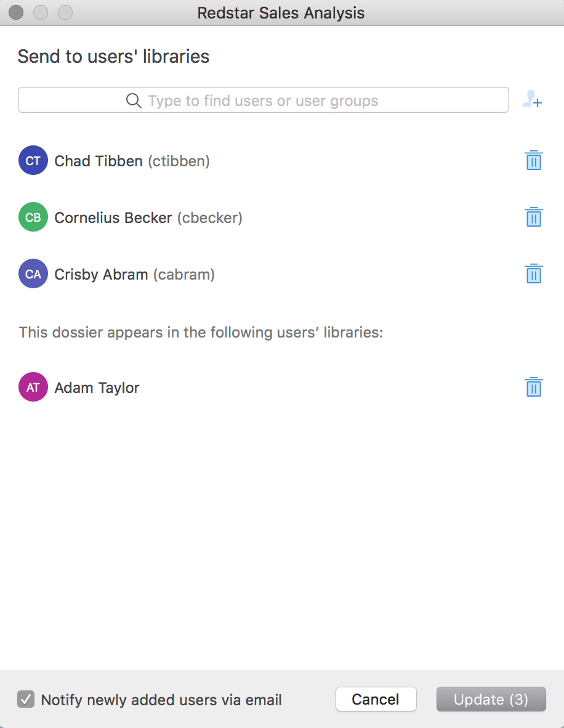The width and height of the screenshot is (564, 728).
Task: Select the purple CA avatar badge
Action: (x=33, y=274)
